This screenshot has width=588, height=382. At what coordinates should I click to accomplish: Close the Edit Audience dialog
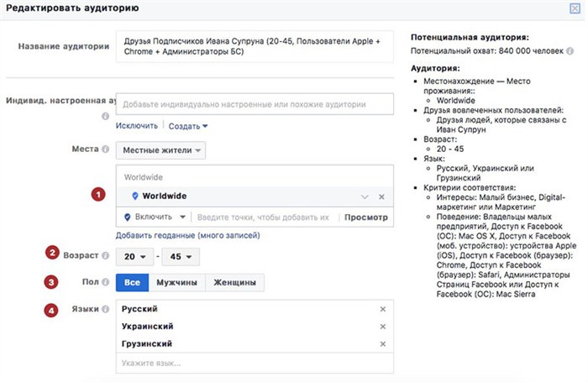pos(575,8)
